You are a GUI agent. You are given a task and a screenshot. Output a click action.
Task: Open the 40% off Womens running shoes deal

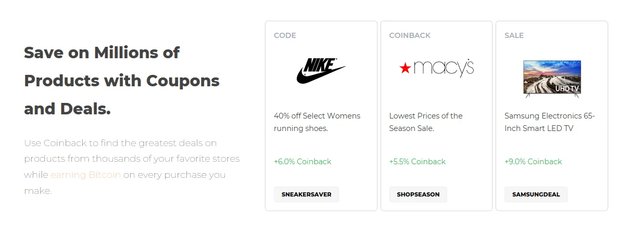[x=317, y=122]
